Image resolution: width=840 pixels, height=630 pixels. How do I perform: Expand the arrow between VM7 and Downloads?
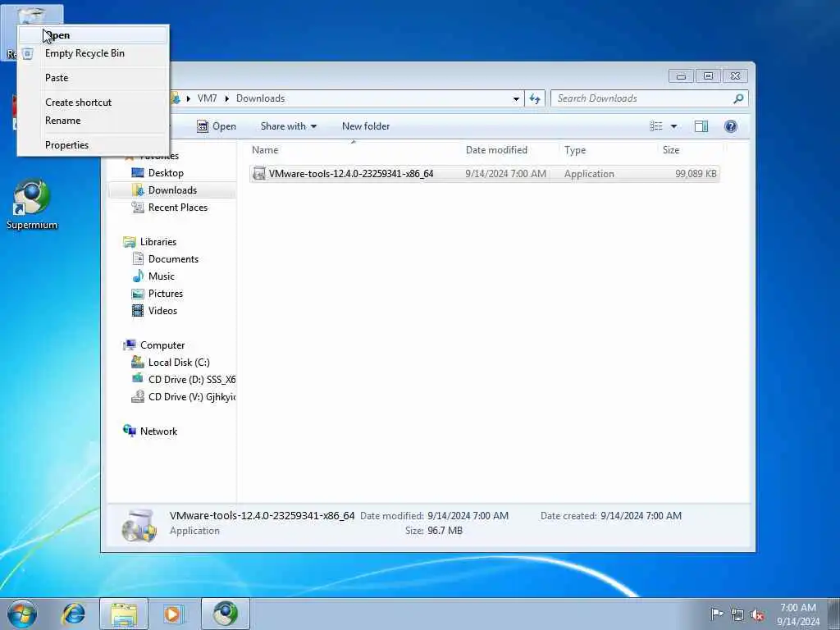point(226,98)
